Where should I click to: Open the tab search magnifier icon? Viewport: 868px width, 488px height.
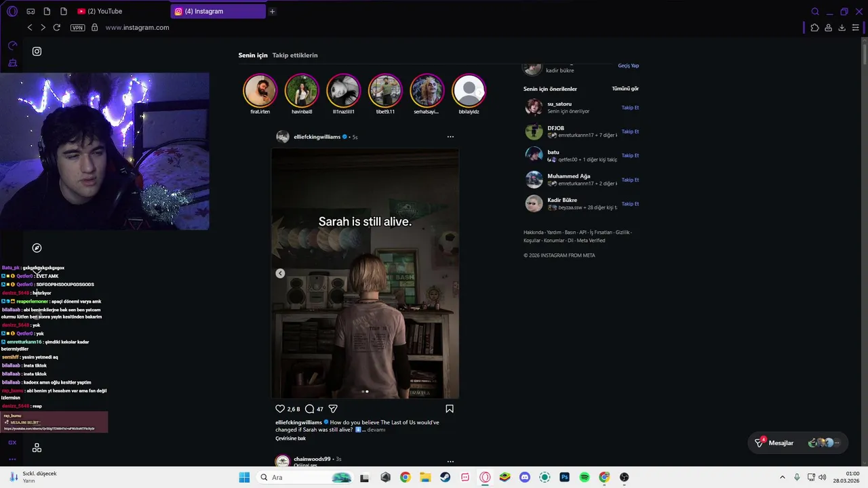coord(815,12)
